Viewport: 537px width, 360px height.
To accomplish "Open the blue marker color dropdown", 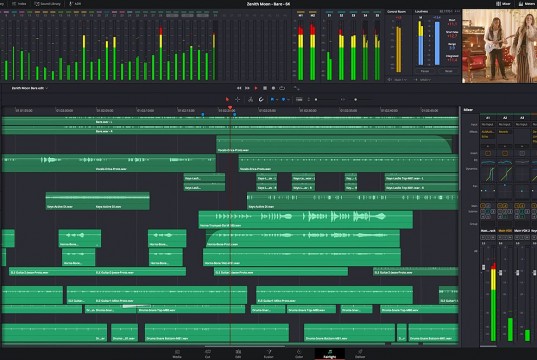I will click(x=286, y=99).
